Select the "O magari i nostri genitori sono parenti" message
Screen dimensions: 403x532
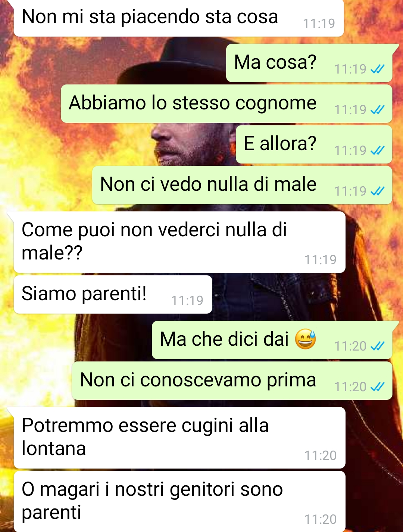(x=179, y=501)
